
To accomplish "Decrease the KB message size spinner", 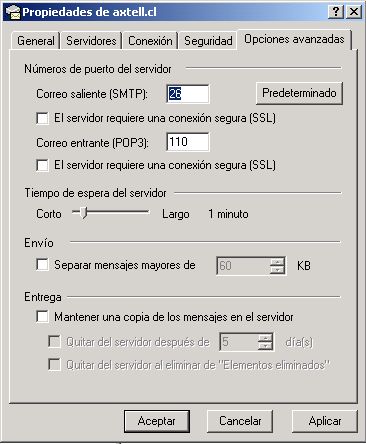I will (x=277, y=270).
